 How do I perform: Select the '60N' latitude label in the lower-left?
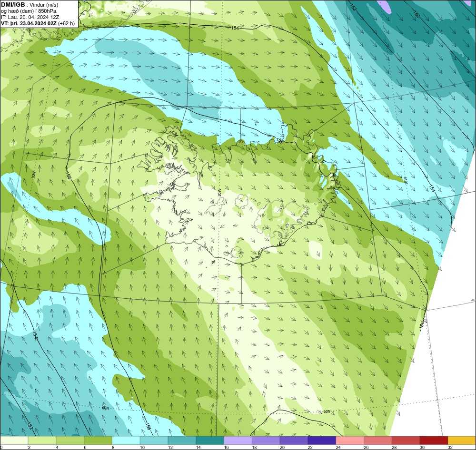point(105,408)
